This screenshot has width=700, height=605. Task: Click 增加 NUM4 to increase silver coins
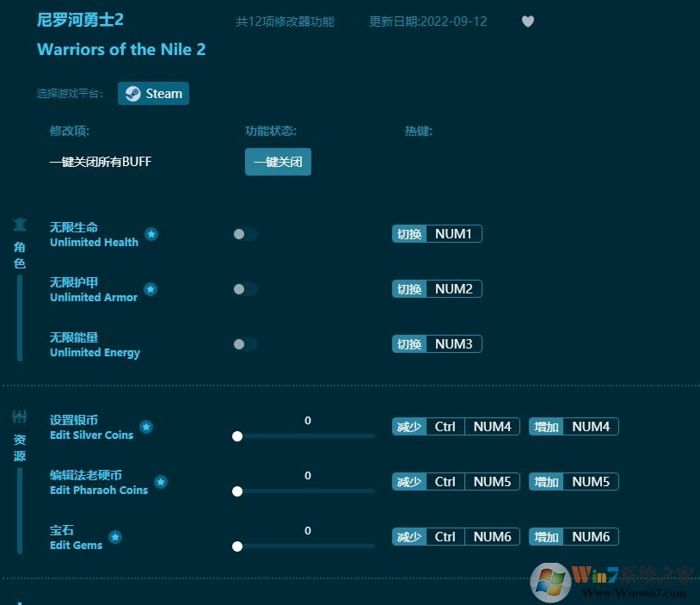click(574, 426)
